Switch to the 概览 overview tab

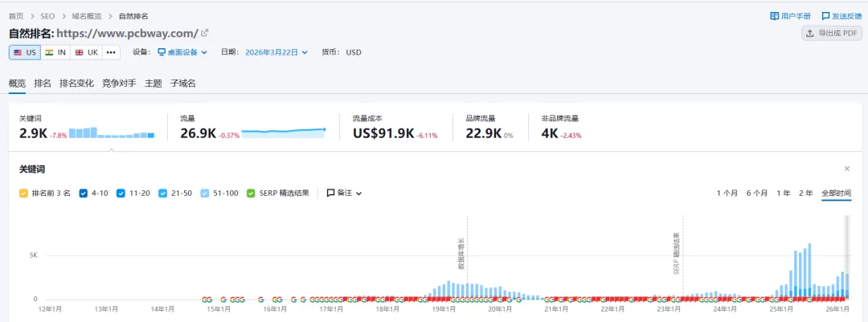(17, 84)
